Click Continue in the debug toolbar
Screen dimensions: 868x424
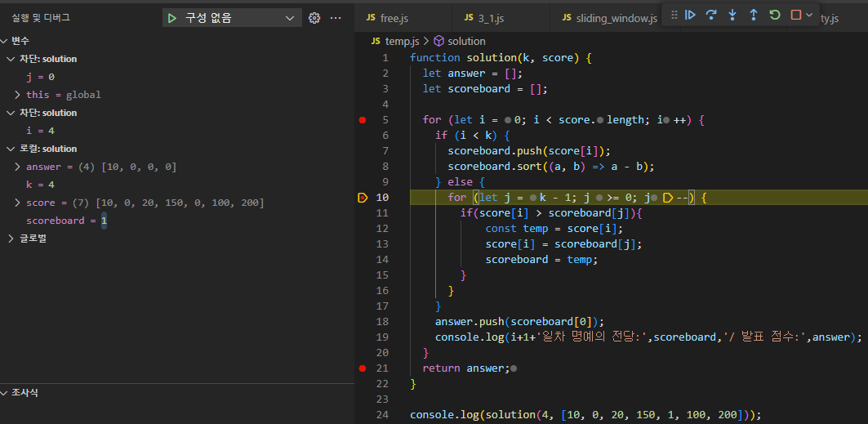tap(690, 15)
